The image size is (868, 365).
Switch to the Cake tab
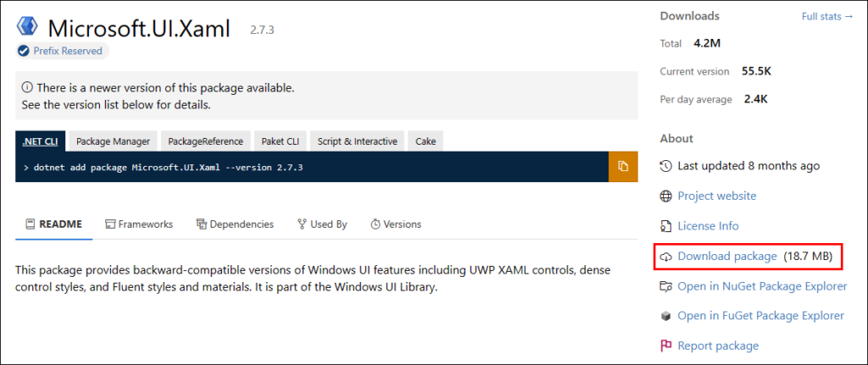click(x=426, y=141)
